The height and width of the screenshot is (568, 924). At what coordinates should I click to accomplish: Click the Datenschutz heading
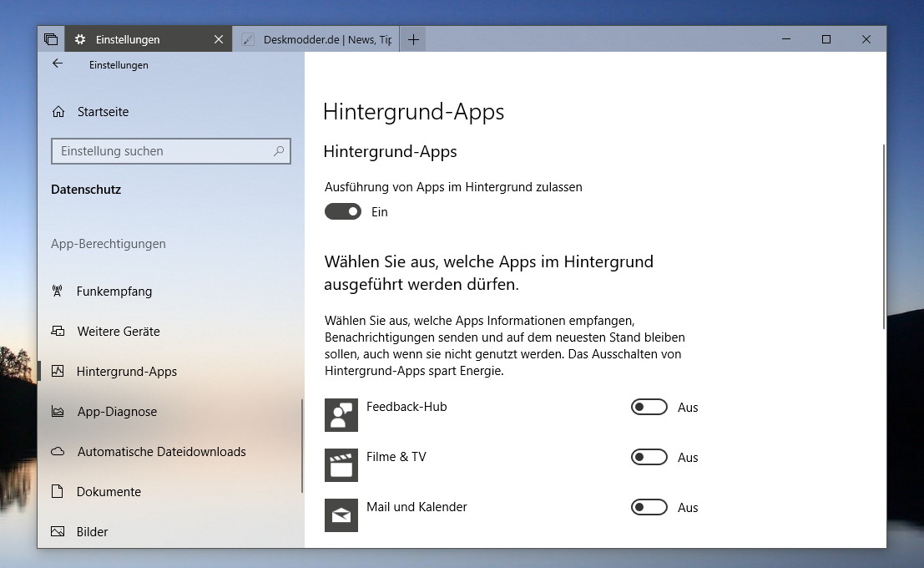pos(86,190)
